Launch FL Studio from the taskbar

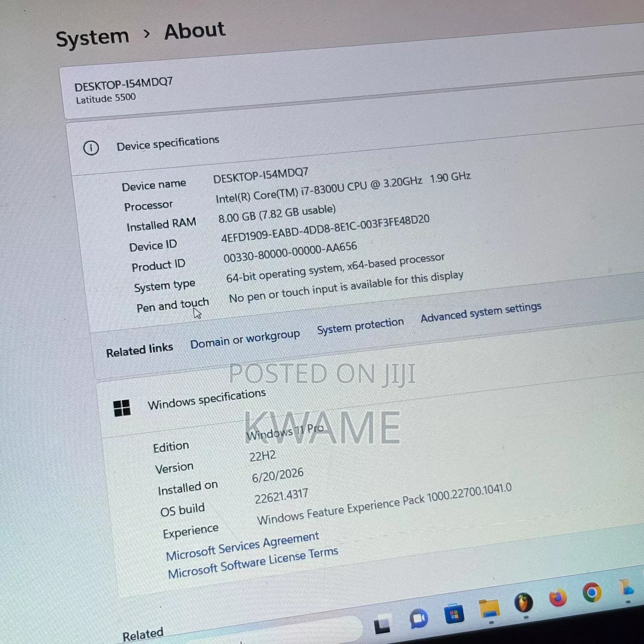tap(524, 603)
